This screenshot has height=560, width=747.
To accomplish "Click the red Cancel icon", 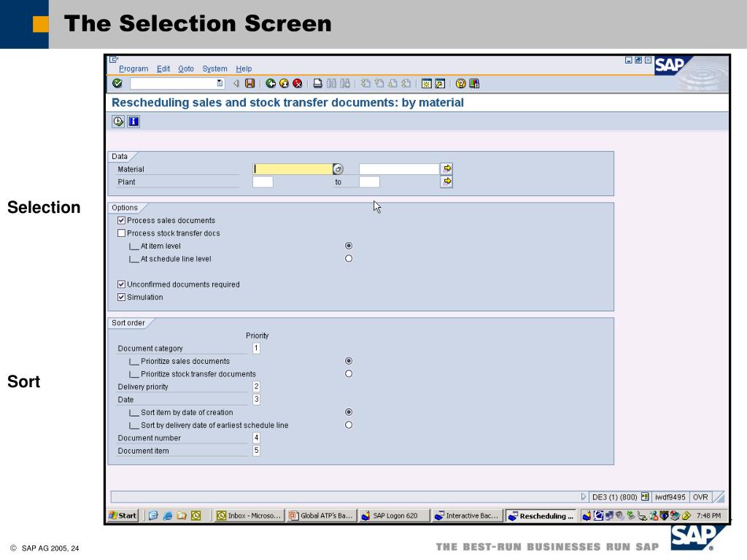I will point(298,83).
